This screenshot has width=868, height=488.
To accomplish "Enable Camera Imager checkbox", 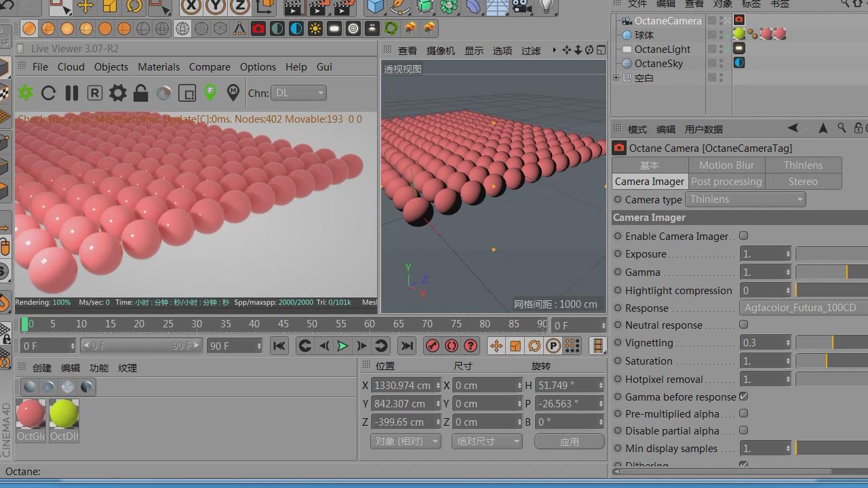I will point(744,236).
